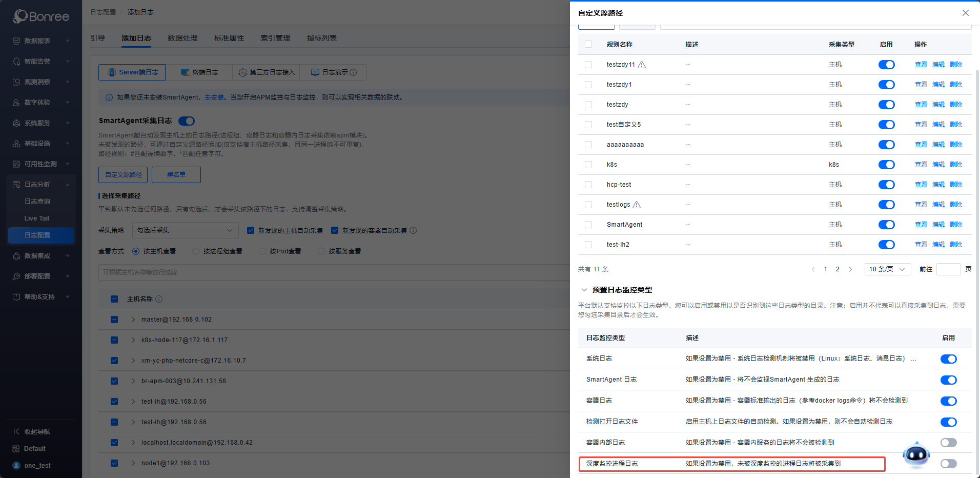Click info icon after 新发现的容器自动采集
The image size is (980, 478).
coord(413,231)
